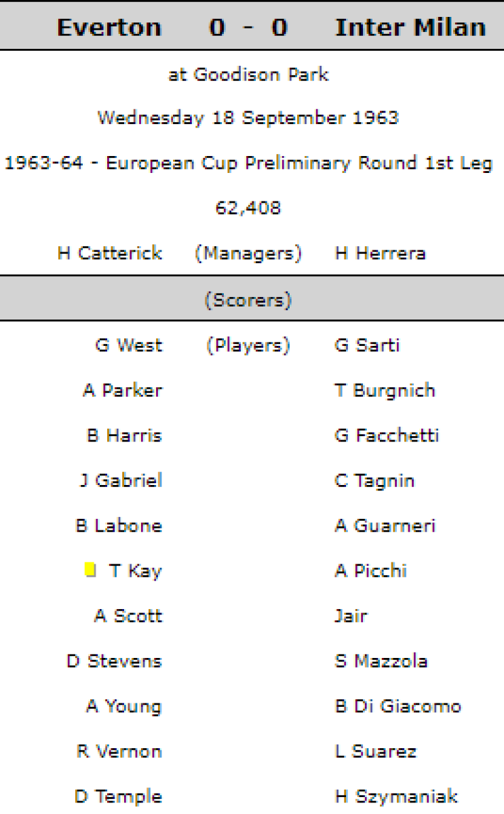Screen dimensions: 504x814
Task: Click Everton player T Kay
Action: point(136,571)
